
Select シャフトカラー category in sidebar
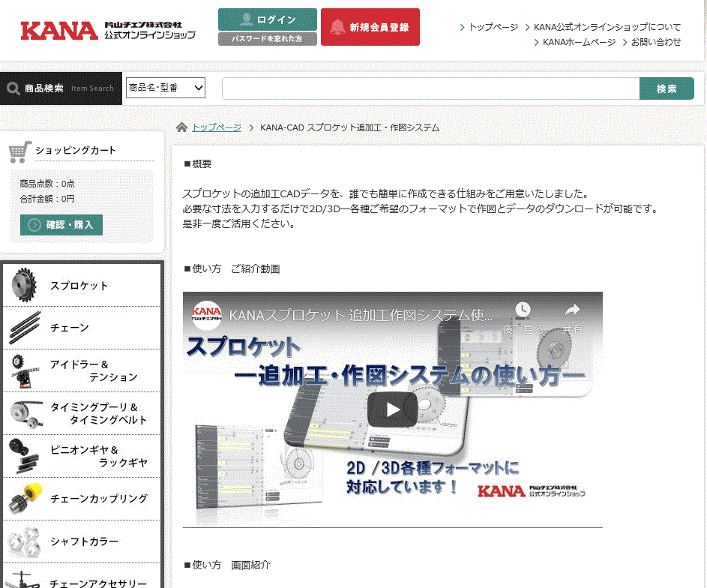tap(82, 541)
